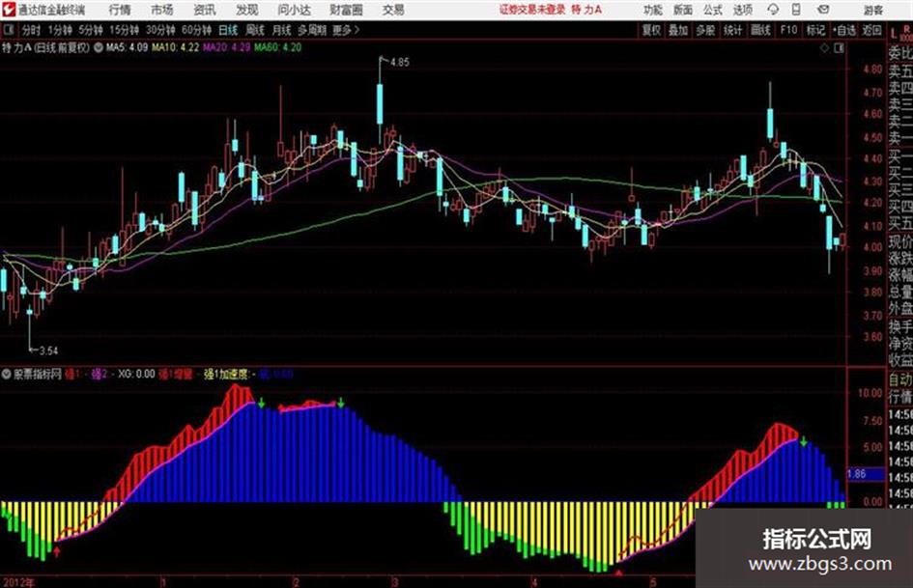Switch to the 60分钟 period tab

pos(196,30)
